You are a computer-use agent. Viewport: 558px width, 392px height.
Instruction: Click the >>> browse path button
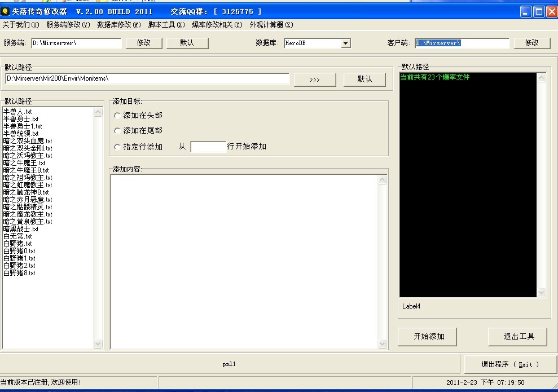coord(315,80)
